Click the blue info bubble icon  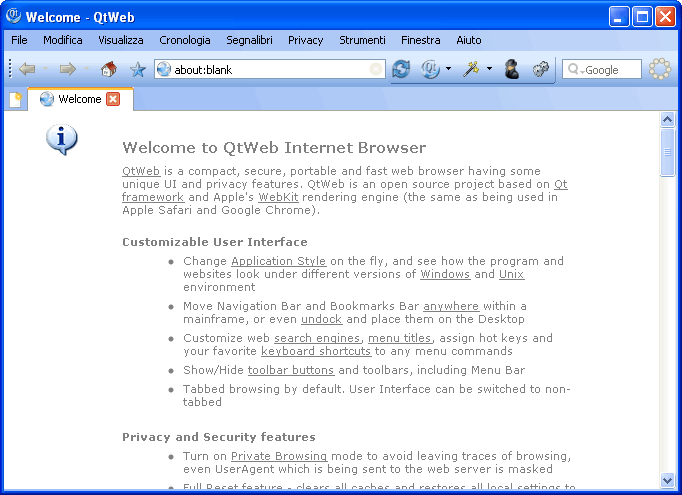click(62, 140)
